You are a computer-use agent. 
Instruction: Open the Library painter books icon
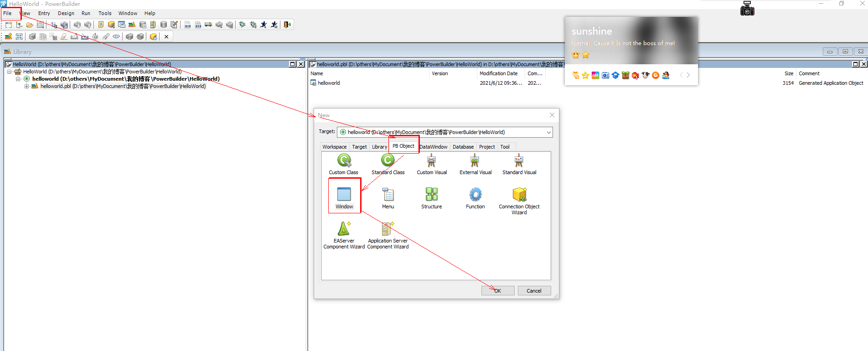point(131,25)
